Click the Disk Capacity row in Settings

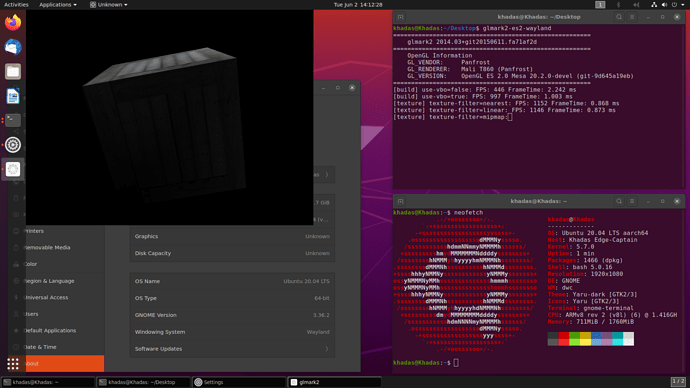click(232, 253)
